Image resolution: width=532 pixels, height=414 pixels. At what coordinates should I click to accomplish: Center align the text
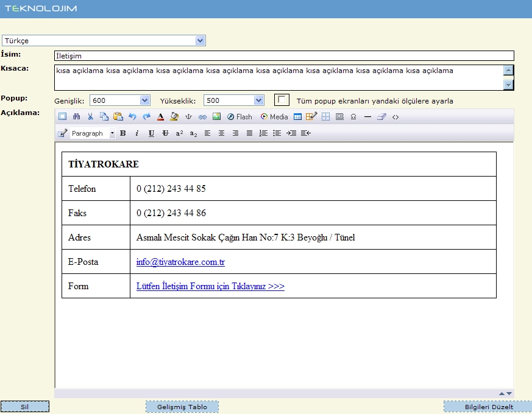point(221,133)
